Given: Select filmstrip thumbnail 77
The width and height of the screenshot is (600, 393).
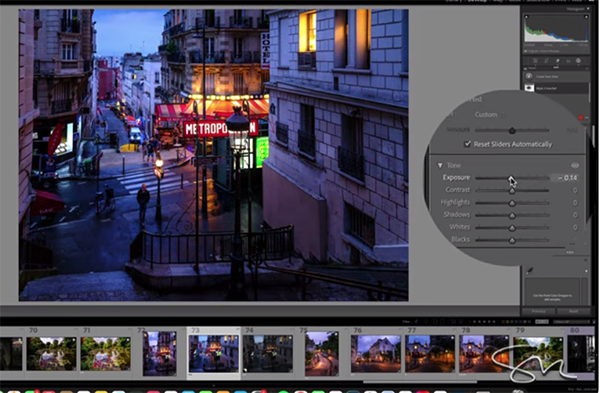Looking at the screenshot, I should (x=430, y=353).
